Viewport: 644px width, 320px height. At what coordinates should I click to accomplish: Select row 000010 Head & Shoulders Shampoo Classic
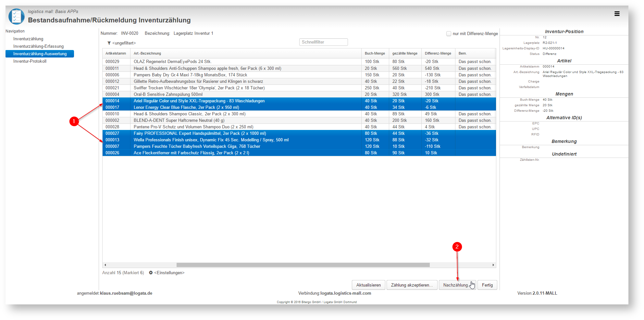299,114
